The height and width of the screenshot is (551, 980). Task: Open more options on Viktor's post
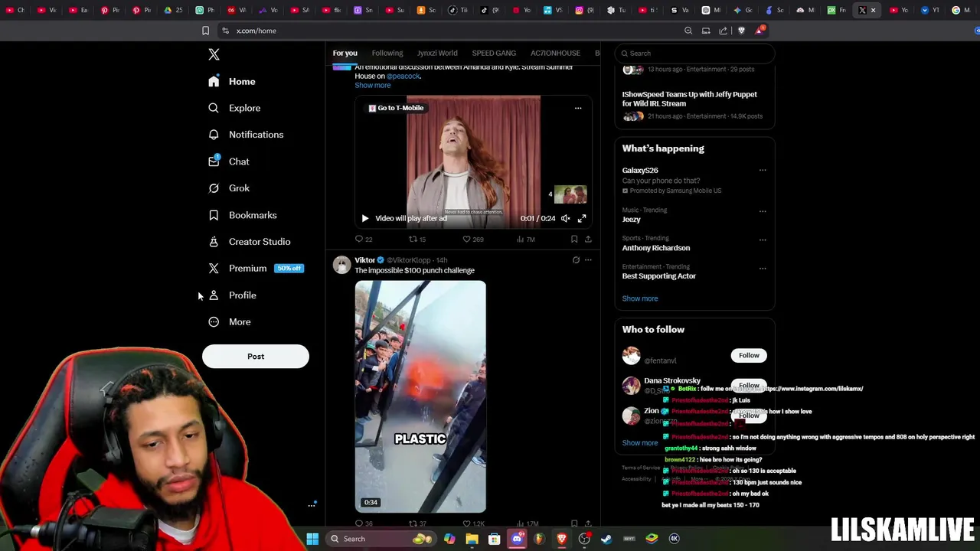coord(588,260)
